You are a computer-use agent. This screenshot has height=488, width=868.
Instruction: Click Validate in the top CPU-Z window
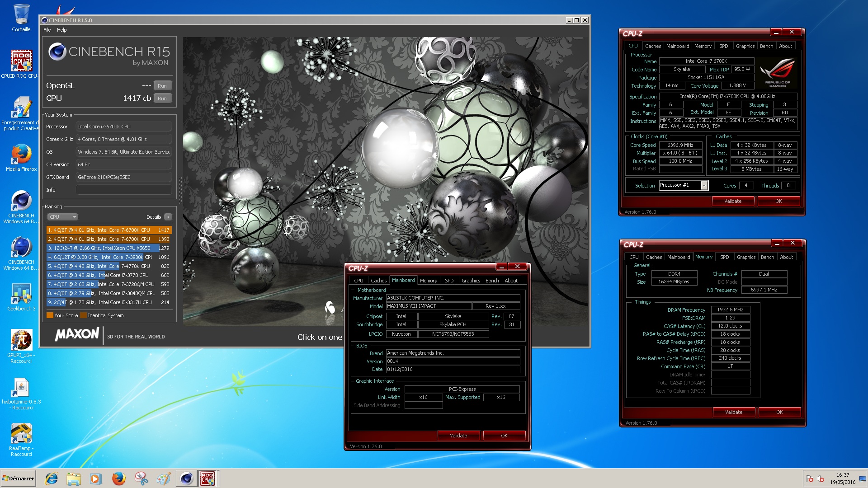pos(733,201)
